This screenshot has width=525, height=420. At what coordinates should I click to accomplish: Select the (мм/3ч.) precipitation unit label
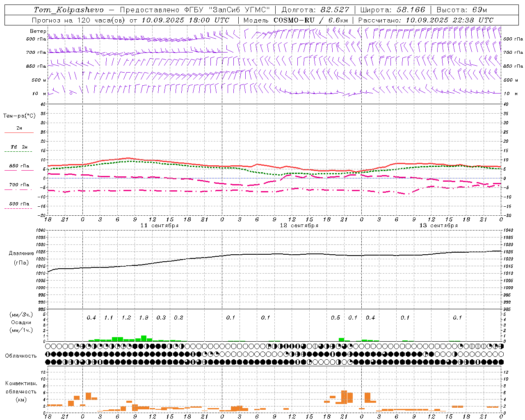coord(21,315)
